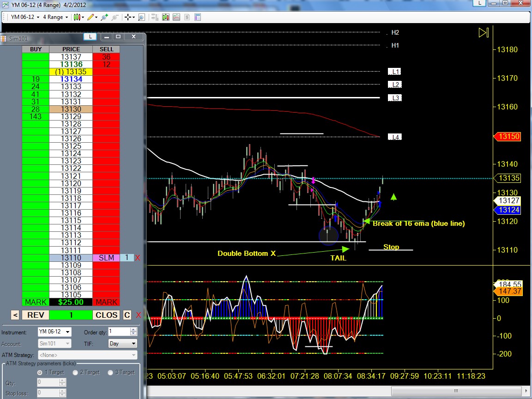Viewport: 532px width, 399px height.
Task: Click the horizontal chart scrollbar thumb
Action: [456, 391]
